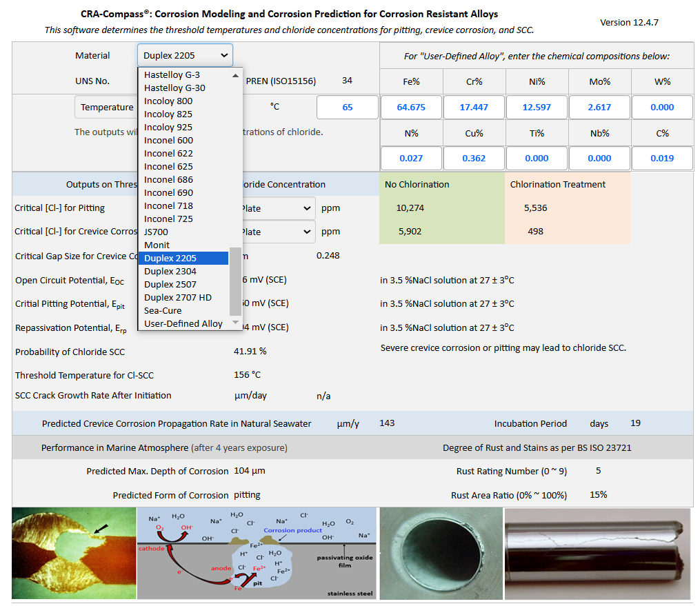Open the Material dropdown showing Duplex 2205
The height and width of the screenshot is (606, 700).
point(185,55)
